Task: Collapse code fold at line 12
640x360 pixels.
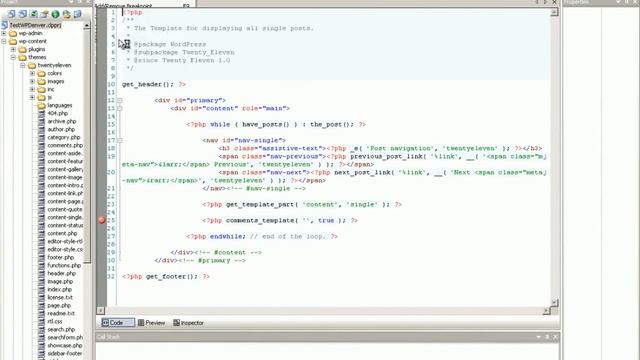Action: pyautogui.click(x=120, y=100)
